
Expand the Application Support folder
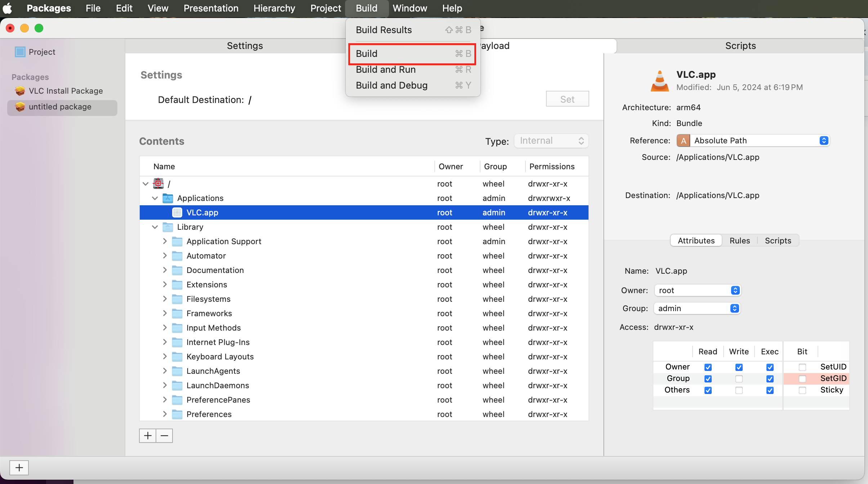click(165, 241)
